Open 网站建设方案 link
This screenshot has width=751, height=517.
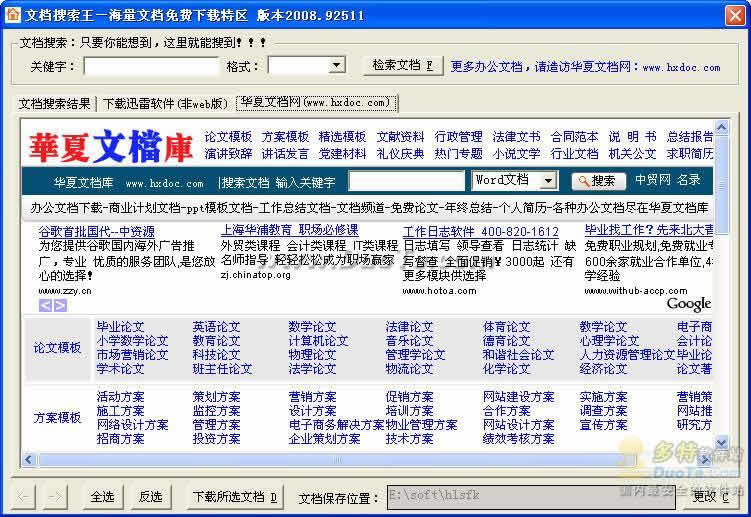click(519, 397)
